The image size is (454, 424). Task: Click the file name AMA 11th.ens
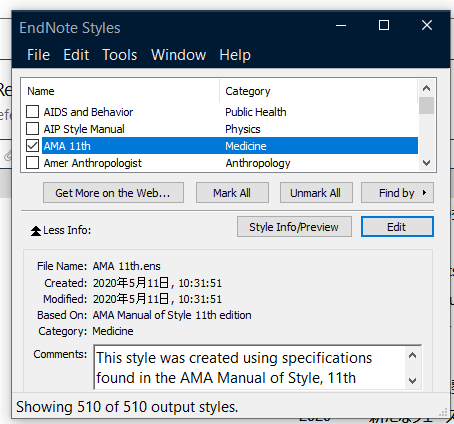pyautogui.click(x=126, y=266)
